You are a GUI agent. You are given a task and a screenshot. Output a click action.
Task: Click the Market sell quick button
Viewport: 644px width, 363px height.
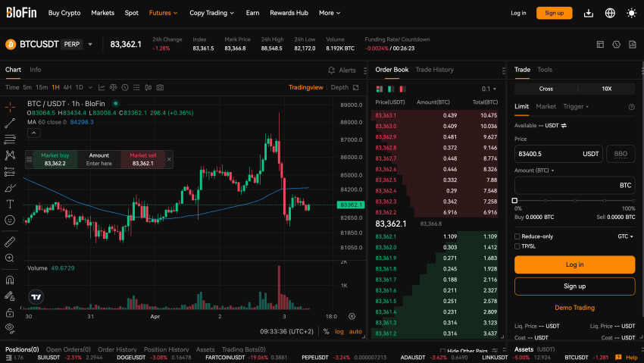143,159
